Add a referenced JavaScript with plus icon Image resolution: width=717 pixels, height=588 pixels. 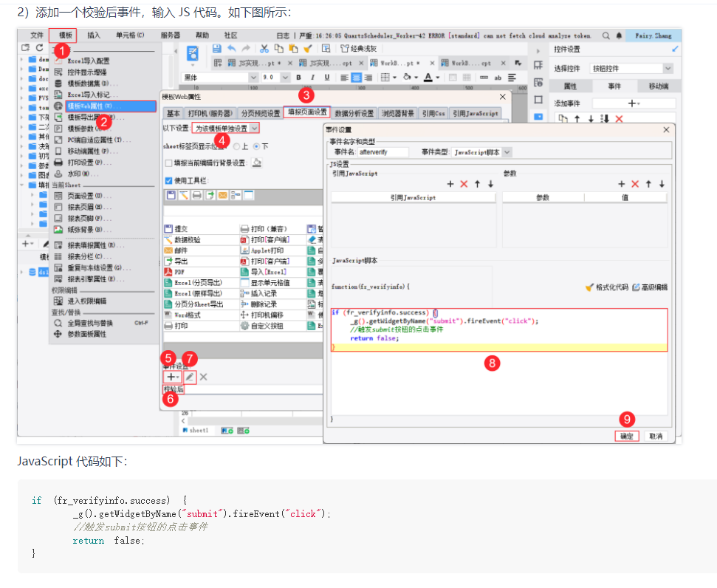tap(450, 184)
